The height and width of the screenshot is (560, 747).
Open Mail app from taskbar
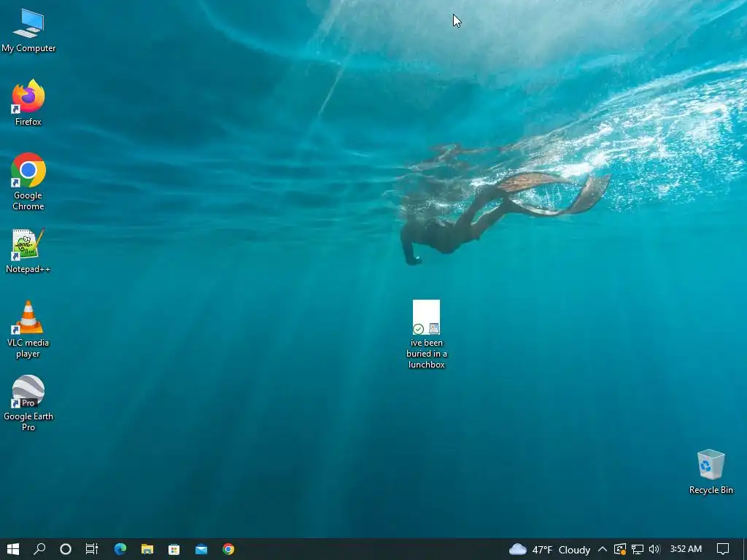coord(201,549)
